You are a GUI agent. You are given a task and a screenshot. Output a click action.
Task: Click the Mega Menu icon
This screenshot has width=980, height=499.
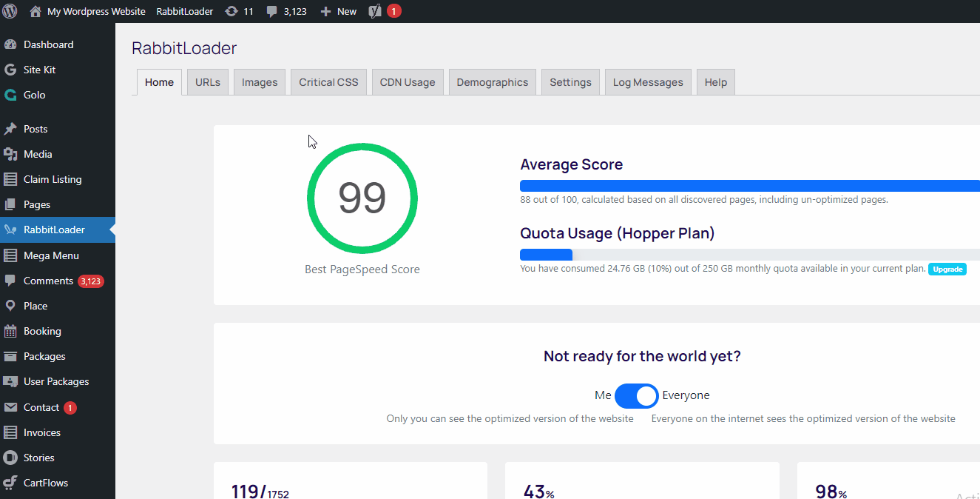(10, 255)
